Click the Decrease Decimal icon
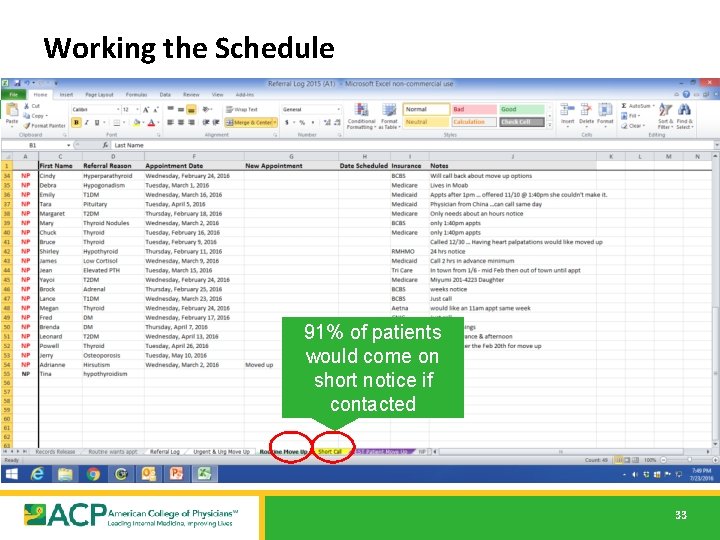The image size is (720, 540). coord(338,123)
